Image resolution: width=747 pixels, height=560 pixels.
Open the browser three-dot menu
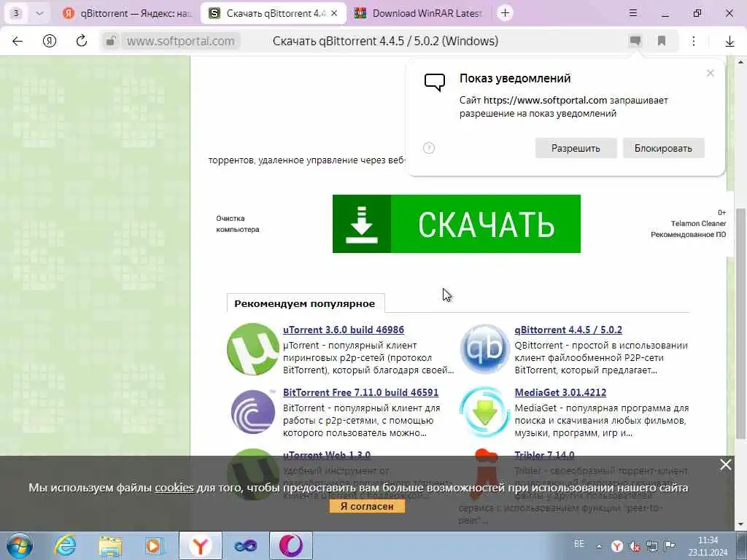coord(694,41)
